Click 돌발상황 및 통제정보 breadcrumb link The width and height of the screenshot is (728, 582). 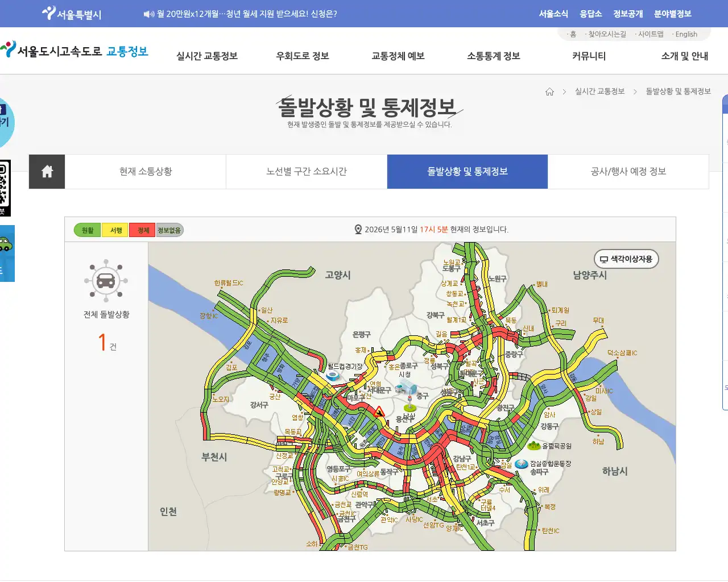[x=678, y=92]
